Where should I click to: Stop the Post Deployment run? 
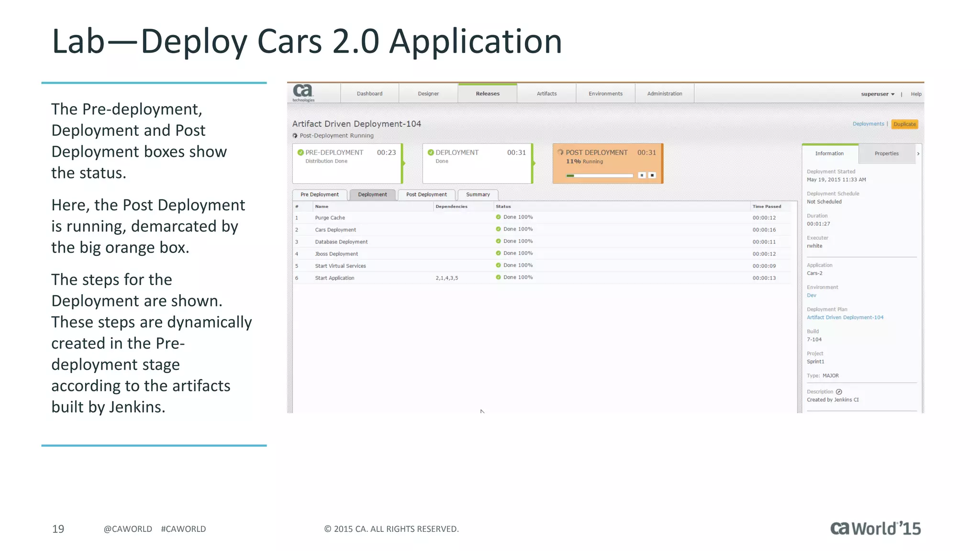click(x=652, y=176)
